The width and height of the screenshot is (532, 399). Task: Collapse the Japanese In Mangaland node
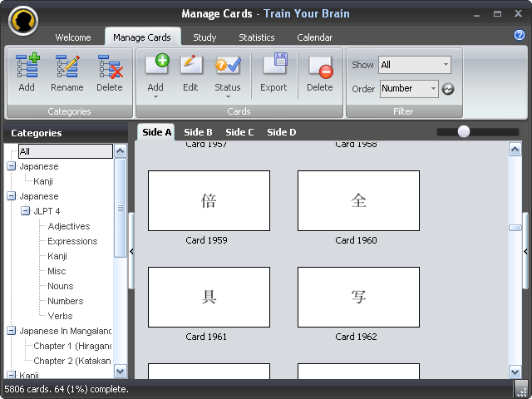[11, 331]
